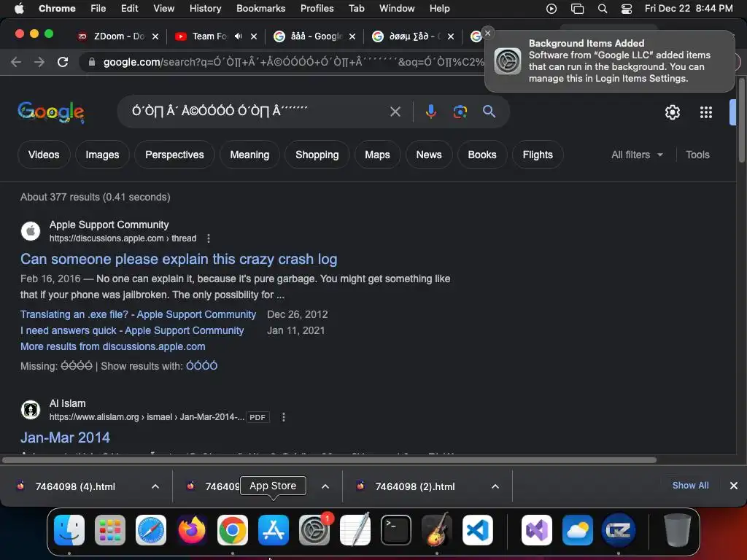This screenshot has height=560, width=747.
Task: Filter results by News
Action: click(x=429, y=155)
